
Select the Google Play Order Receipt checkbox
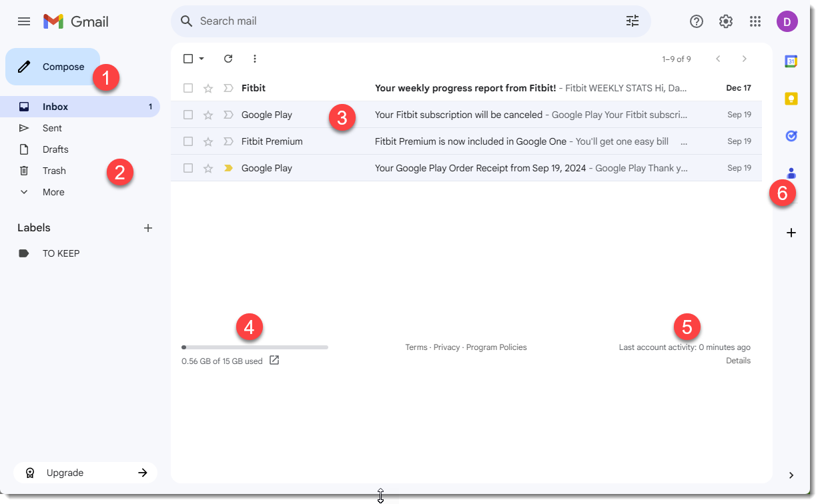[188, 168]
